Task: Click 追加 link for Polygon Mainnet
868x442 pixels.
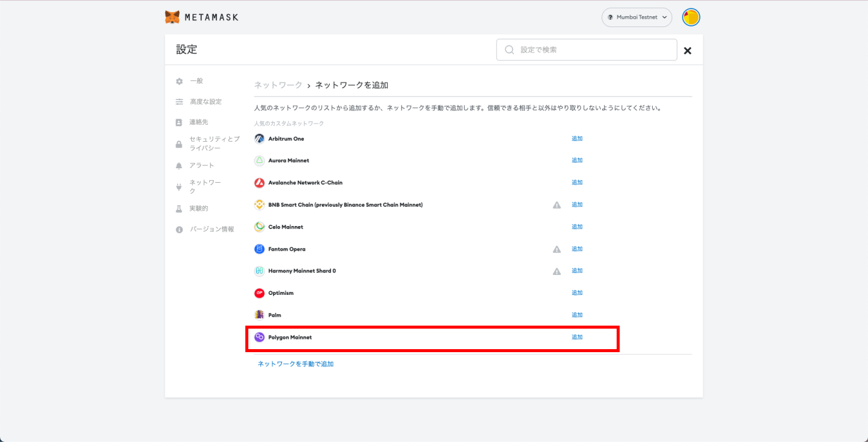Action: pos(577,337)
